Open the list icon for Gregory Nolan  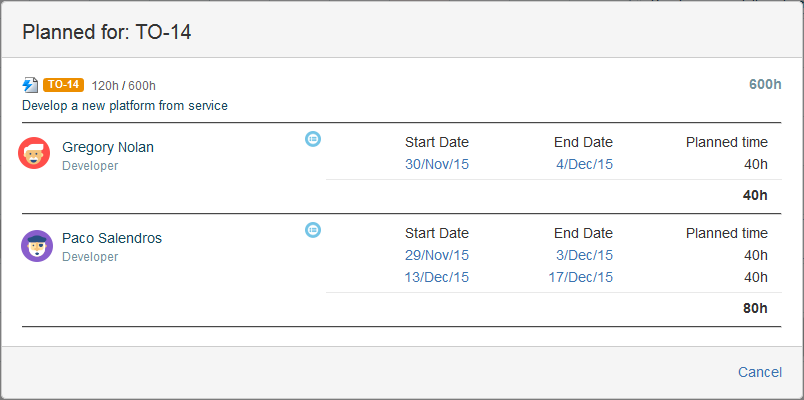pyautogui.click(x=313, y=139)
